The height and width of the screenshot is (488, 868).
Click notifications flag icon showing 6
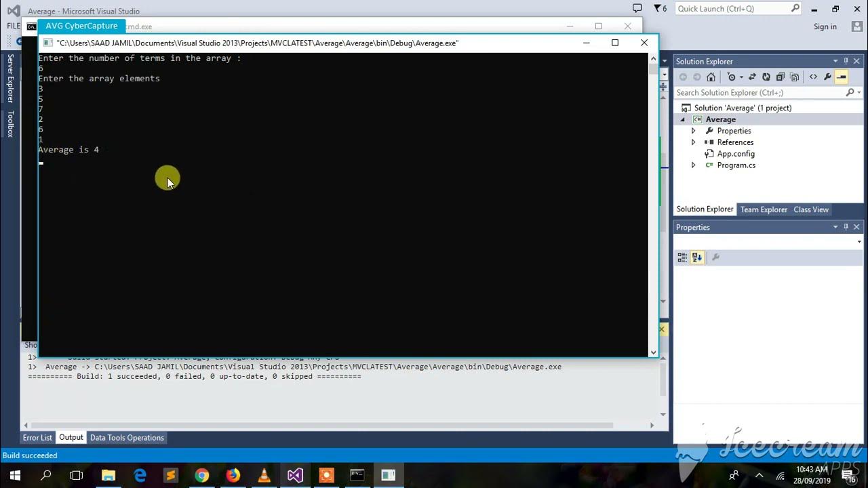tap(660, 9)
